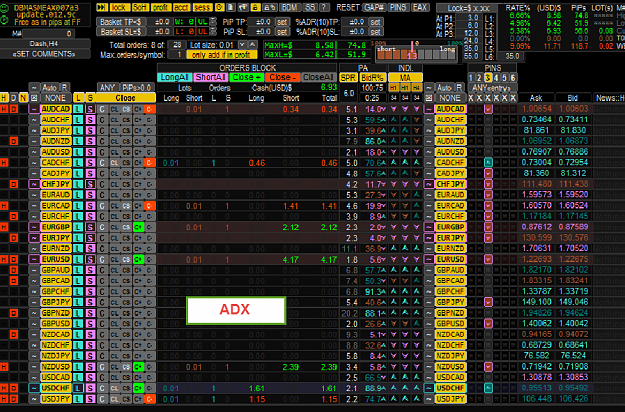Toggle the D flag on AUDNZD row
This screenshot has height=412, width=625.
[14, 141]
